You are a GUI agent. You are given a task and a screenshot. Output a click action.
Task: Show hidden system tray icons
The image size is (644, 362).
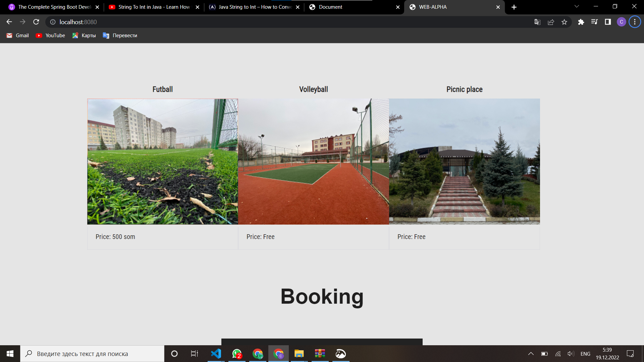tap(531, 354)
